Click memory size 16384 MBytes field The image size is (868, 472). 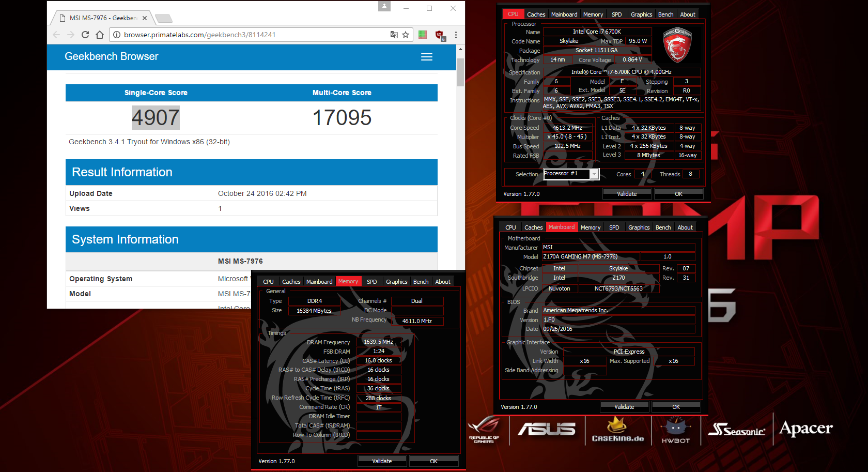tap(314, 311)
